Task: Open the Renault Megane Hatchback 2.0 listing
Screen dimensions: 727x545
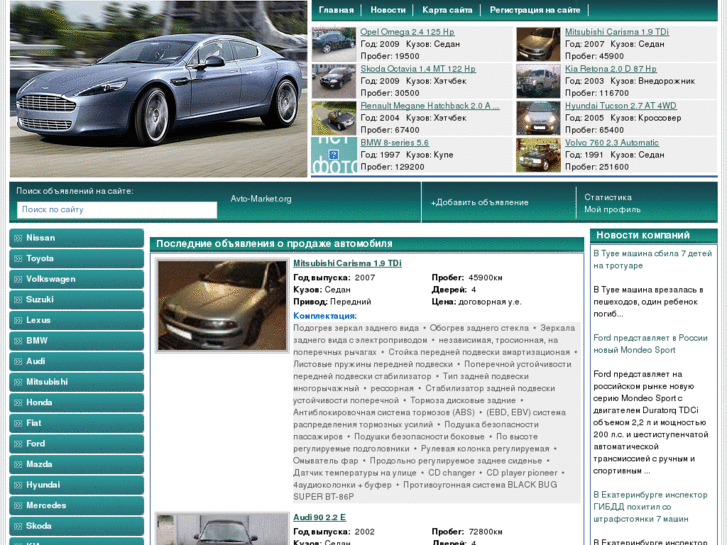Action: tap(430, 106)
